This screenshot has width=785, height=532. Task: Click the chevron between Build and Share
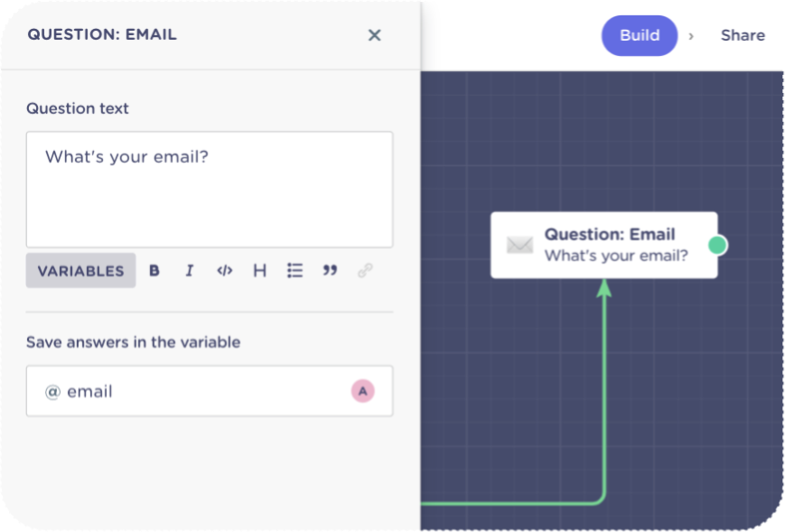pos(691,36)
